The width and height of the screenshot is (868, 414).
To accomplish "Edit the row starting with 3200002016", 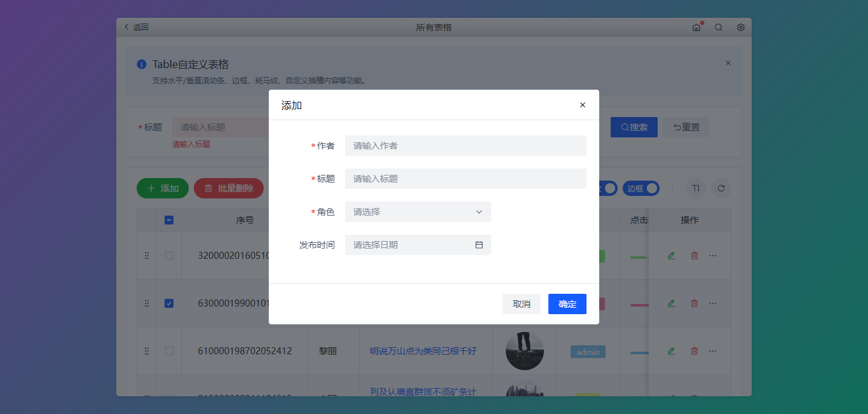I will pyautogui.click(x=672, y=256).
